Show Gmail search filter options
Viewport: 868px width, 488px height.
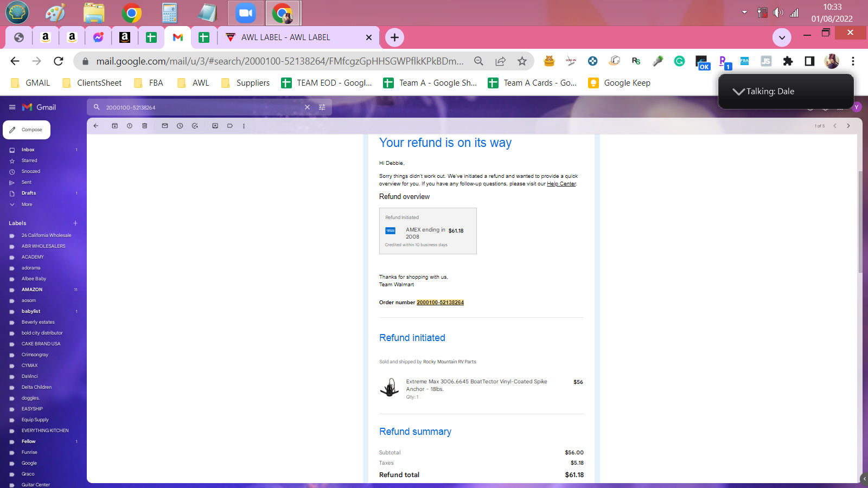coord(322,107)
